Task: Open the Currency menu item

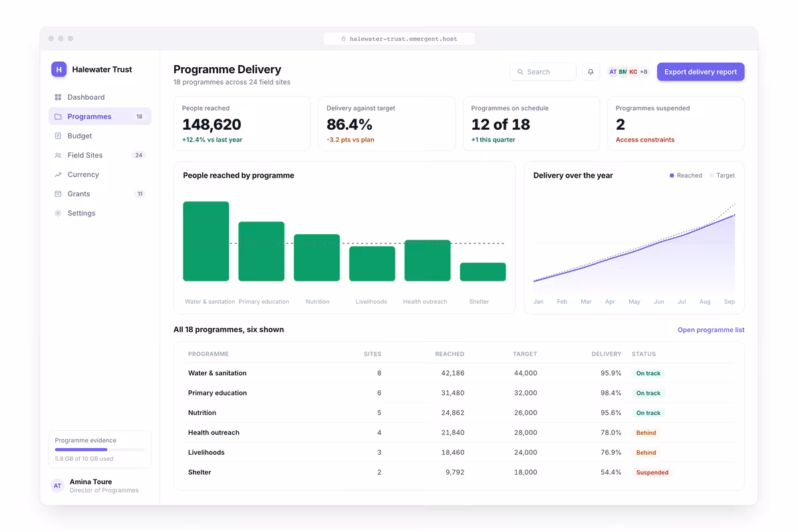Action: [100, 174]
